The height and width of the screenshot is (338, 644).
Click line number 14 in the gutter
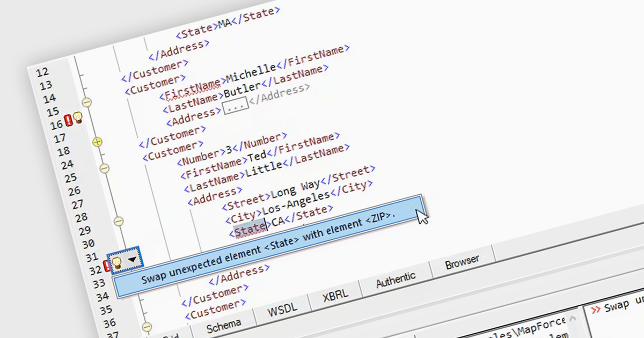(x=49, y=99)
